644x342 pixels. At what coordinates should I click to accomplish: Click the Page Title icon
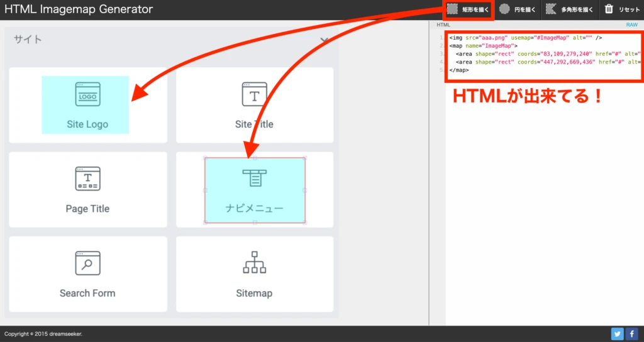[x=87, y=179]
